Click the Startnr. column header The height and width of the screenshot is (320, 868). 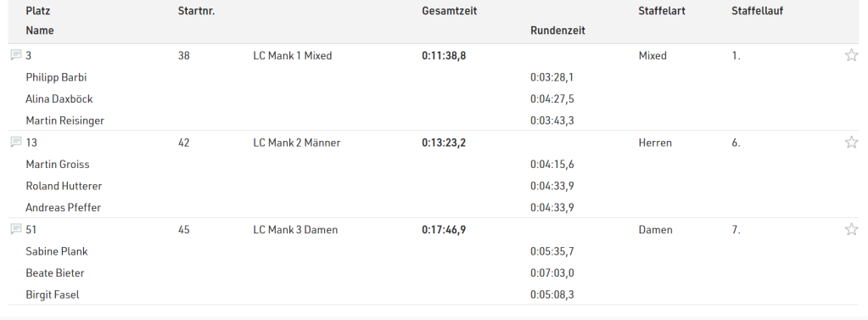[x=196, y=10]
